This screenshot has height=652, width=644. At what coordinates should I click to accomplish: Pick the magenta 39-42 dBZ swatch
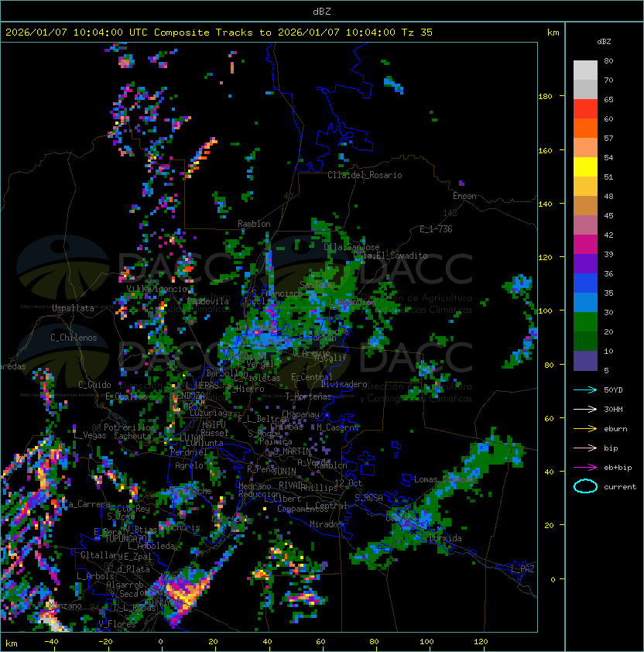point(585,244)
